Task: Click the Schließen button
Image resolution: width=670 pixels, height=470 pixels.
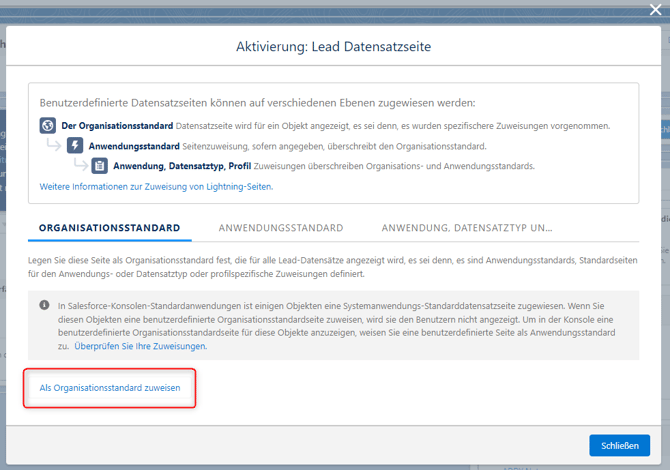Action: click(x=619, y=445)
